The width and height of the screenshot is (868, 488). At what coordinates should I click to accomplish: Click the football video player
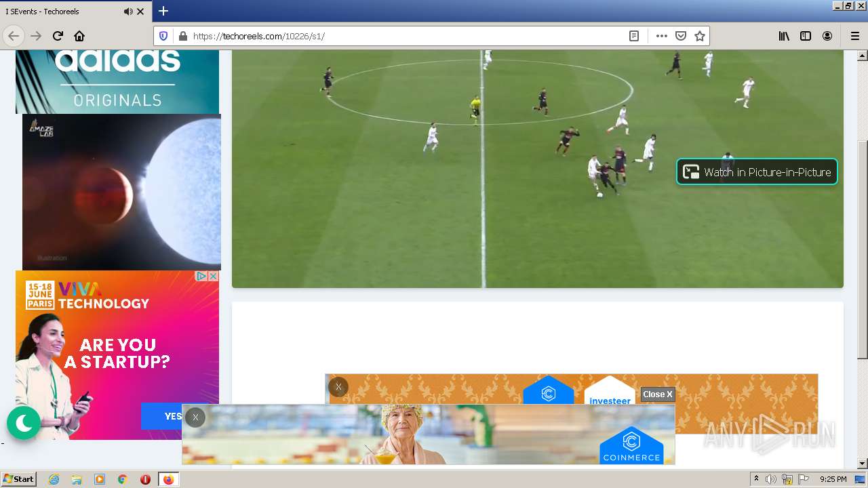pyautogui.click(x=538, y=169)
